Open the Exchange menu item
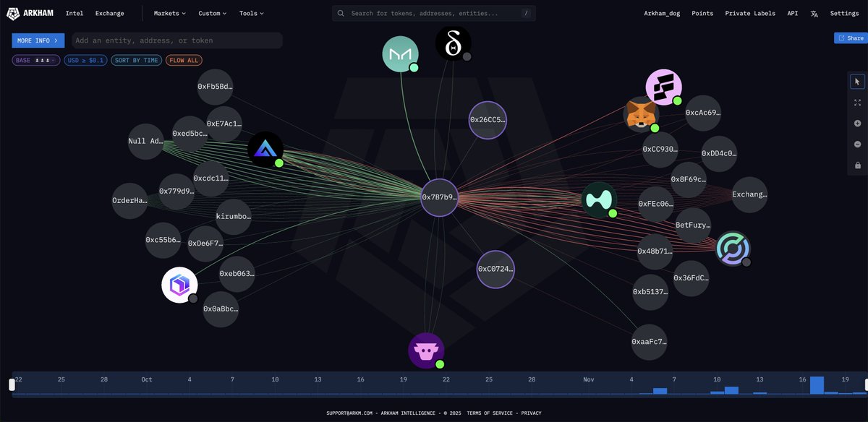868x422 pixels. click(x=109, y=13)
